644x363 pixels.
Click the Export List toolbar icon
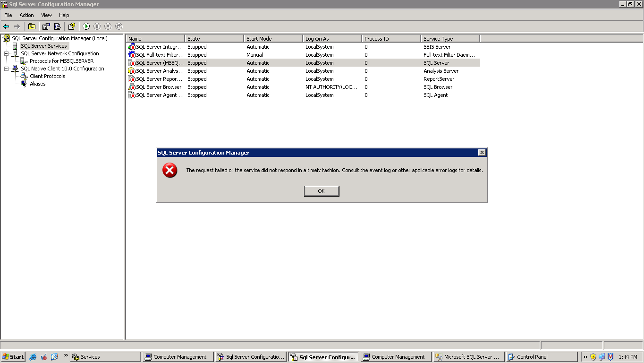coord(57,26)
